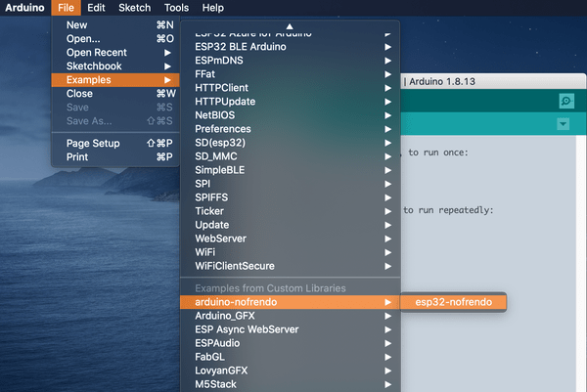
Task: Open SimpleBLE examples submenu
Action: [x=291, y=170]
